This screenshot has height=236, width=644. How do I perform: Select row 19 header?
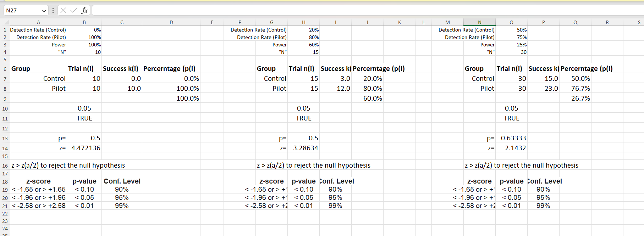click(x=5, y=190)
